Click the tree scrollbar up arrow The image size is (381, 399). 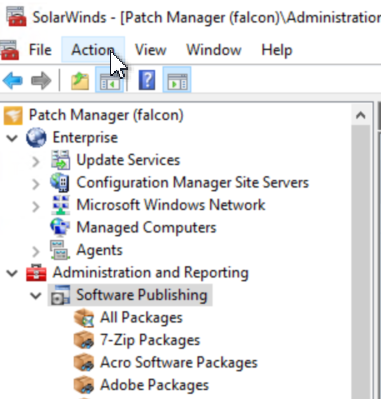(x=361, y=115)
